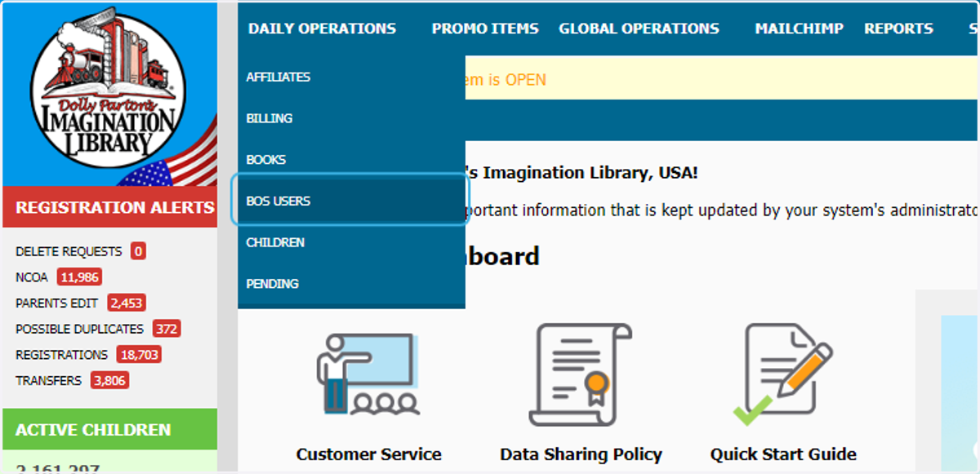Open the Registrations alert
Screen dimensions: 980x474
pos(61,355)
